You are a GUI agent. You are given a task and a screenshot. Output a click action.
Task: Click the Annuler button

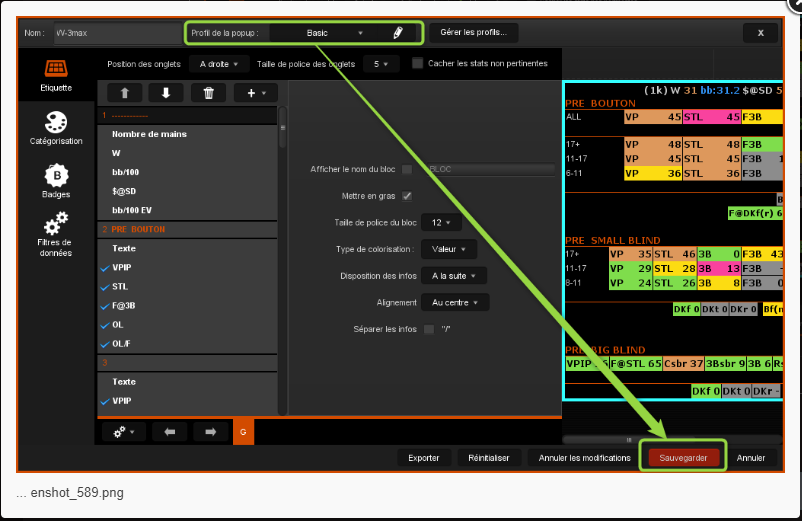[x=751, y=458]
